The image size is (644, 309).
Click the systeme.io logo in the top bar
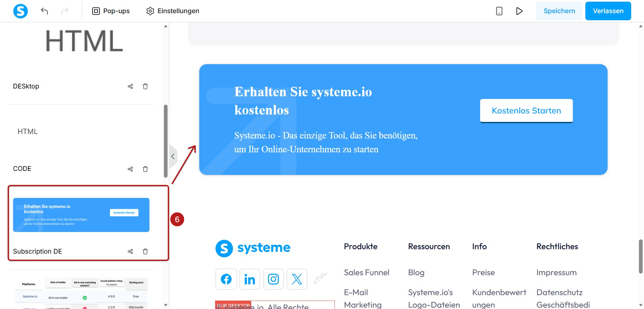point(21,11)
